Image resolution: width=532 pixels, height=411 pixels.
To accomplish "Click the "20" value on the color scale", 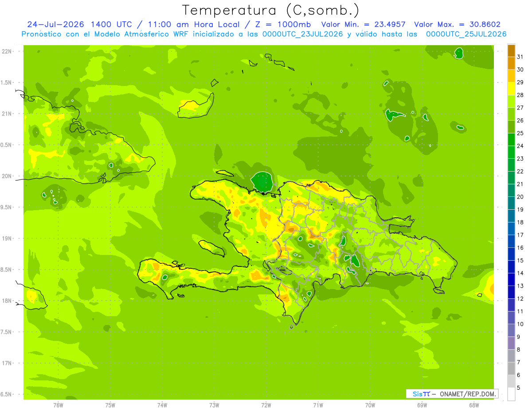I will tap(520, 197).
